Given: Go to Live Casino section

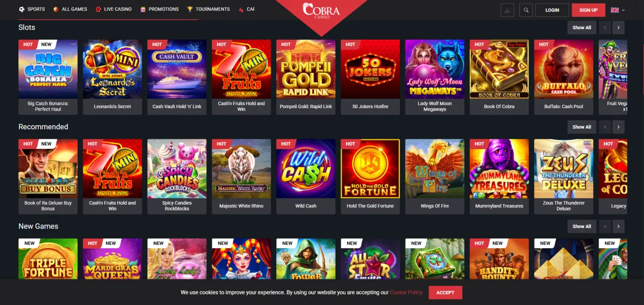Looking at the screenshot, I should (x=114, y=9).
